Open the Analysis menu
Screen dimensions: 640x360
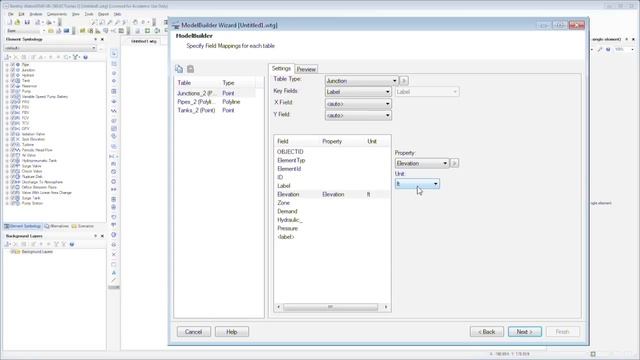[x=36, y=14]
